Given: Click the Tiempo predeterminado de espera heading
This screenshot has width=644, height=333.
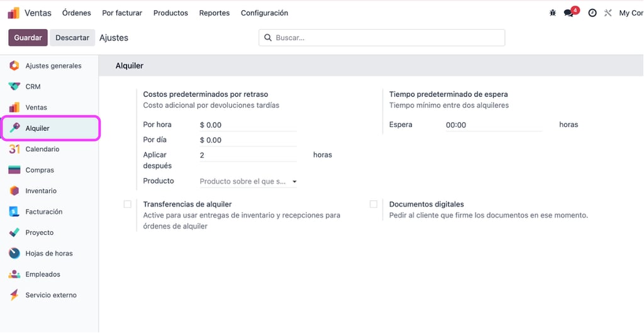Looking at the screenshot, I should [448, 94].
